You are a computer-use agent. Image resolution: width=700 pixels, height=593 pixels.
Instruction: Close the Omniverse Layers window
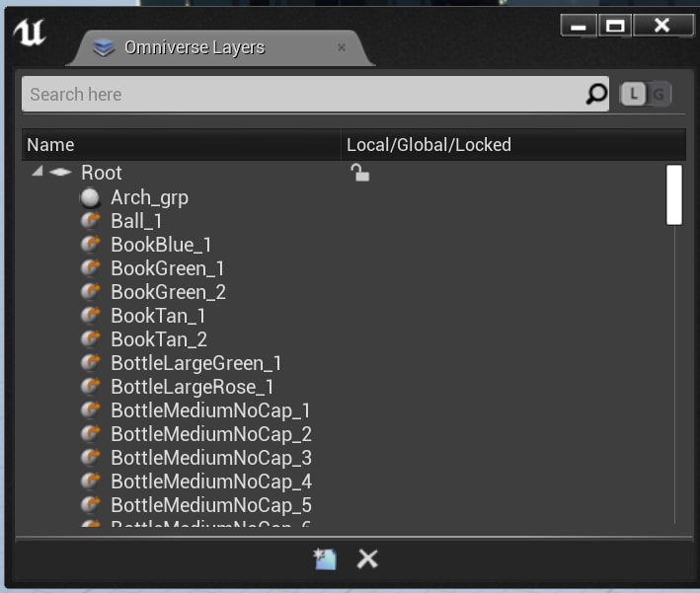tap(662, 26)
